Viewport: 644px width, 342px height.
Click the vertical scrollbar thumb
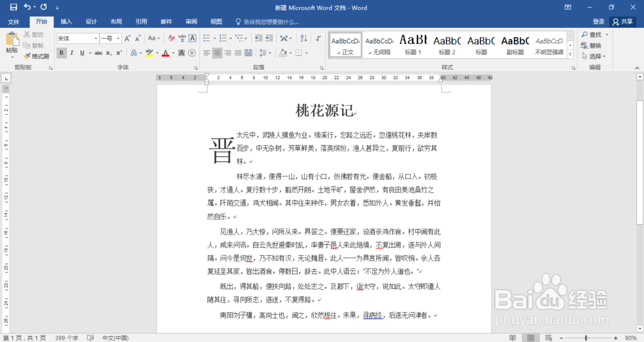click(x=639, y=162)
